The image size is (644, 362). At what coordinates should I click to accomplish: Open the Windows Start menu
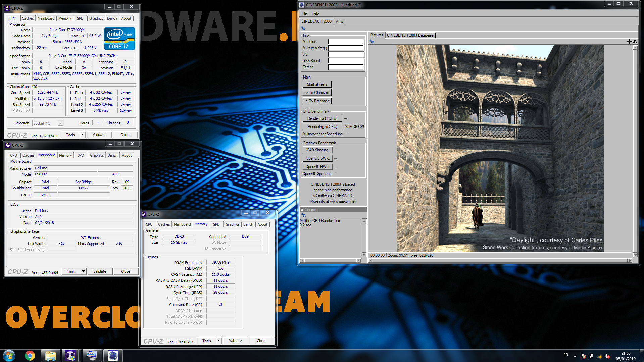point(9,356)
